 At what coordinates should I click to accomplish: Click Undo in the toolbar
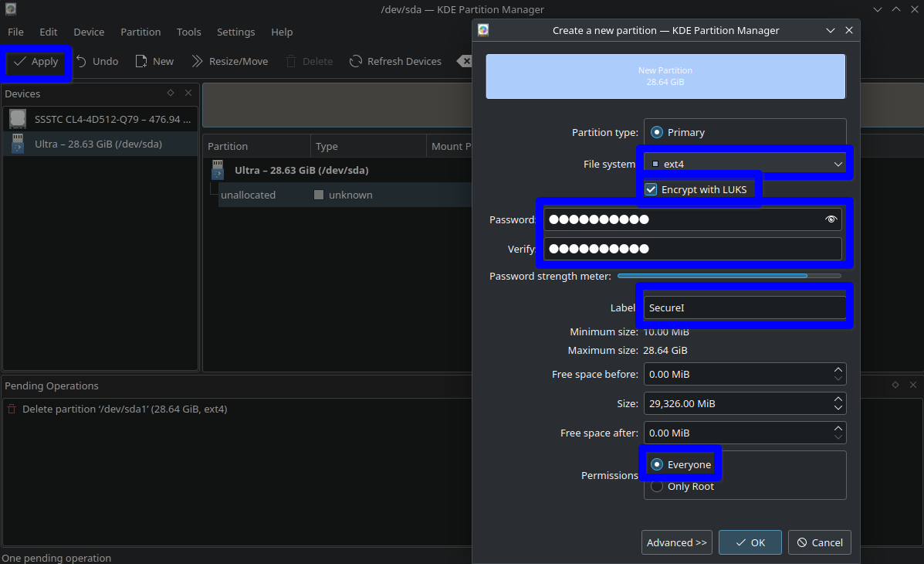click(x=97, y=61)
